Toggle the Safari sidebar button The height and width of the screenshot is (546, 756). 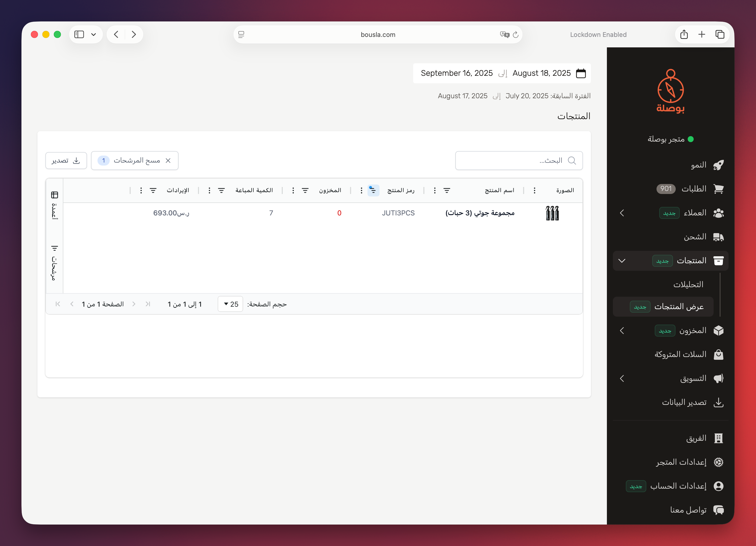[x=79, y=34]
